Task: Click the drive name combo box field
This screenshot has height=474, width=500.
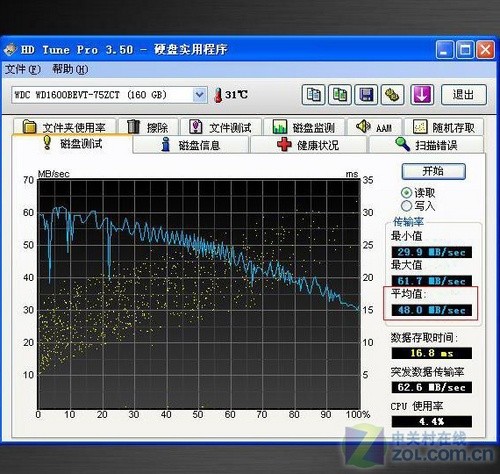Action: click(x=109, y=95)
